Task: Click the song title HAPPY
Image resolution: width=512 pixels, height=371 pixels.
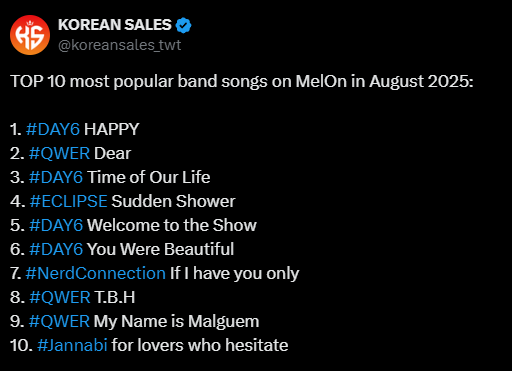Action: point(111,129)
